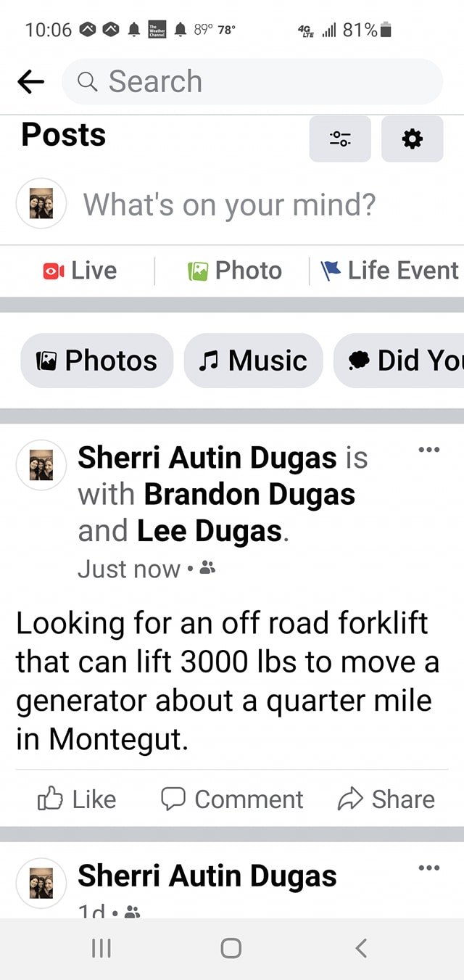Like the forklift post
The image size is (464, 980).
pos(77,799)
